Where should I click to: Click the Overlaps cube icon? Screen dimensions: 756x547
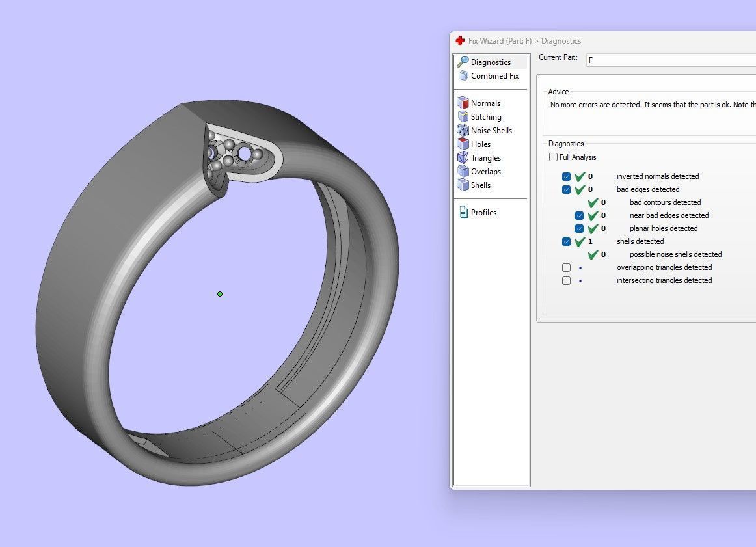tap(463, 171)
